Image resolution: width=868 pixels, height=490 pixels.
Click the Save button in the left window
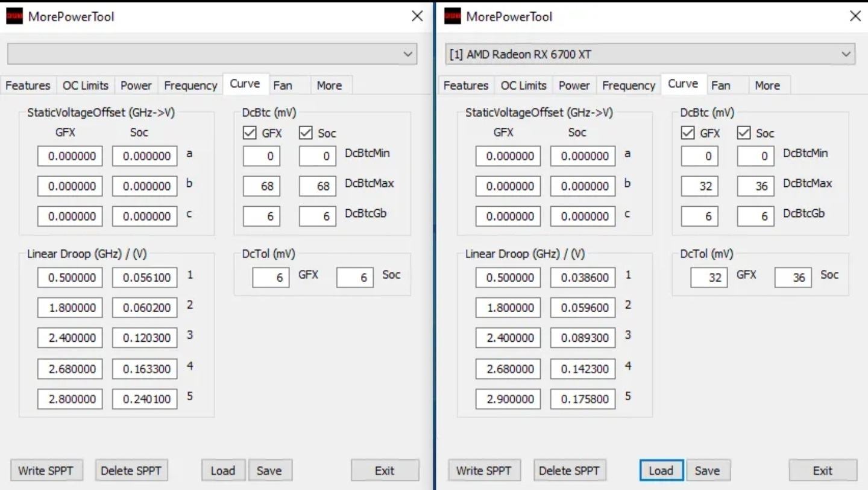pos(269,471)
